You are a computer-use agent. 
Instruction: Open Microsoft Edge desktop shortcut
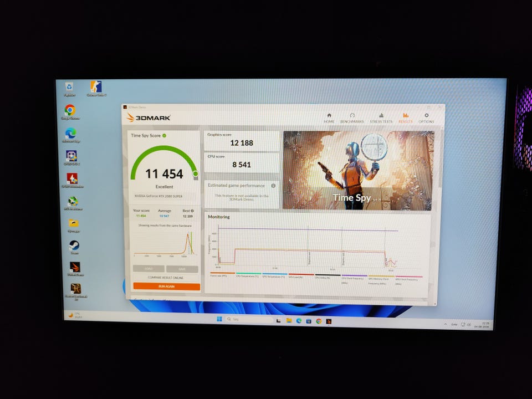click(71, 135)
